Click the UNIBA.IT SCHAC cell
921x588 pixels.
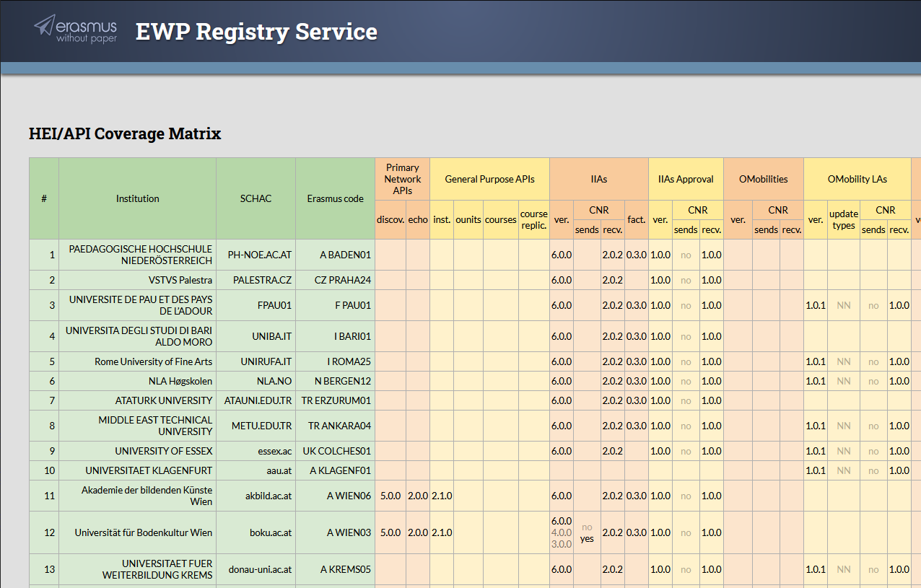click(x=256, y=336)
